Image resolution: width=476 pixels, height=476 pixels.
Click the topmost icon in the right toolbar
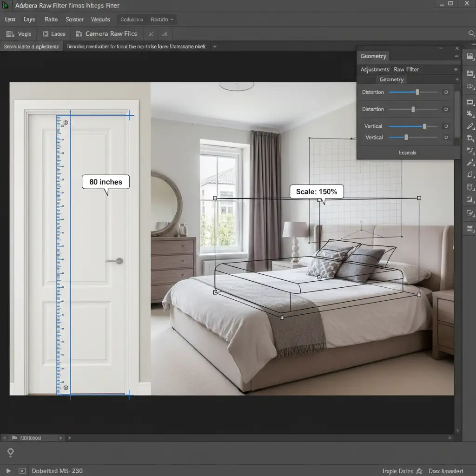[470, 56]
